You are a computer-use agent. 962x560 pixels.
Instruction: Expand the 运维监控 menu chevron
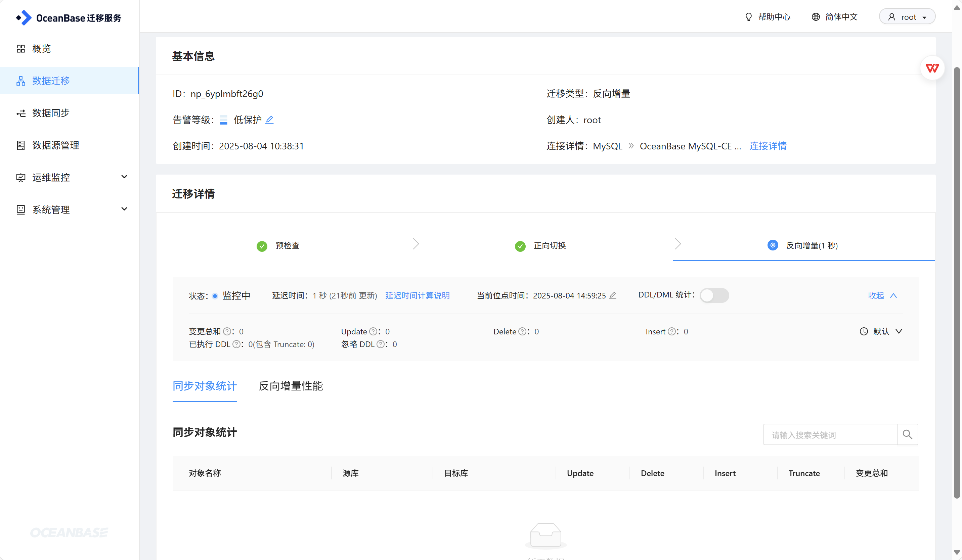click(x=124, y=177)
